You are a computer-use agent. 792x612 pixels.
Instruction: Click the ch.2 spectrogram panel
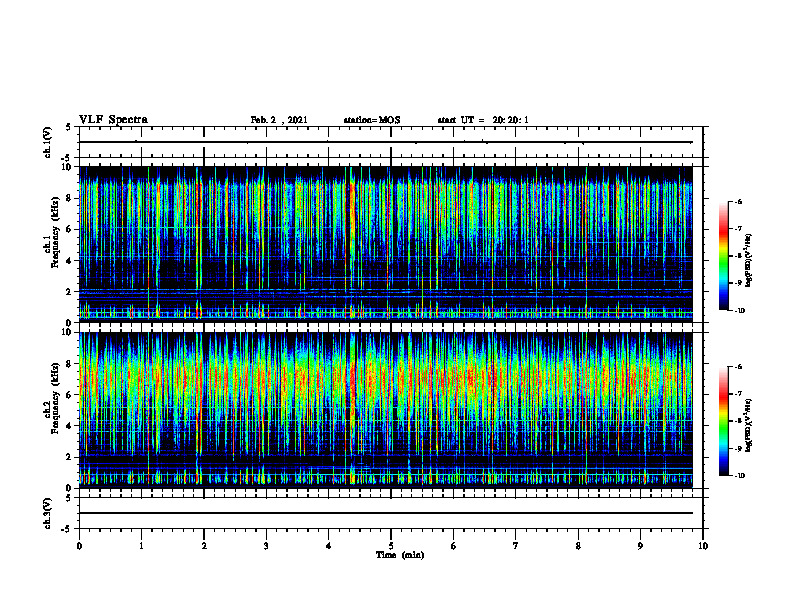tap(386, 410)
